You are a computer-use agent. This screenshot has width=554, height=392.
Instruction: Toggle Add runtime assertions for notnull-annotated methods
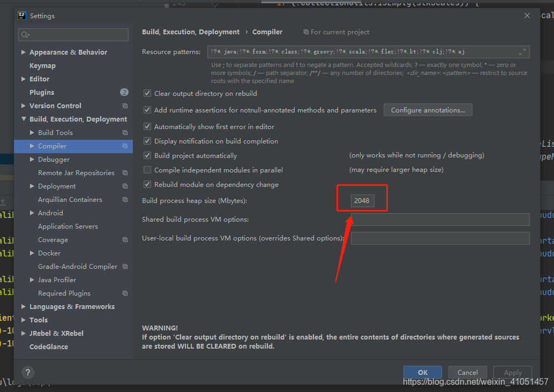(147, 110)
